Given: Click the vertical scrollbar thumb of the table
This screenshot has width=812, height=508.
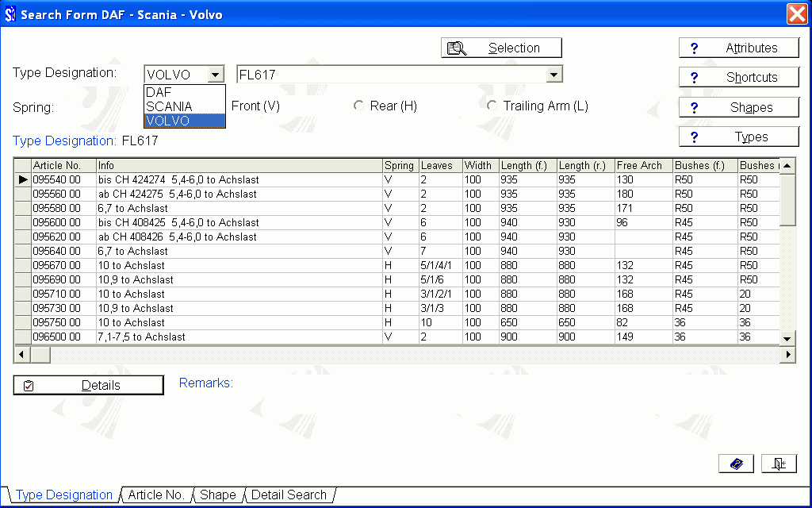Looking at the screenshot, I should pyautogui.click(x=787, y=199).
